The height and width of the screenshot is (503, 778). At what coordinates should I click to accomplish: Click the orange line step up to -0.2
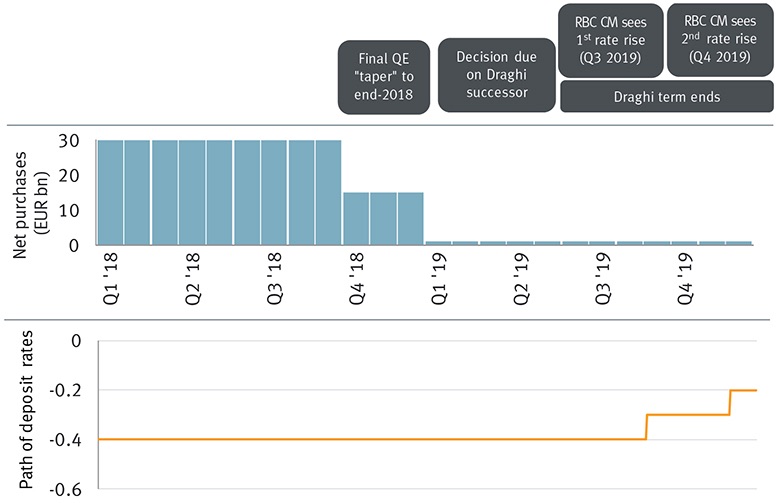coord(730,402)
